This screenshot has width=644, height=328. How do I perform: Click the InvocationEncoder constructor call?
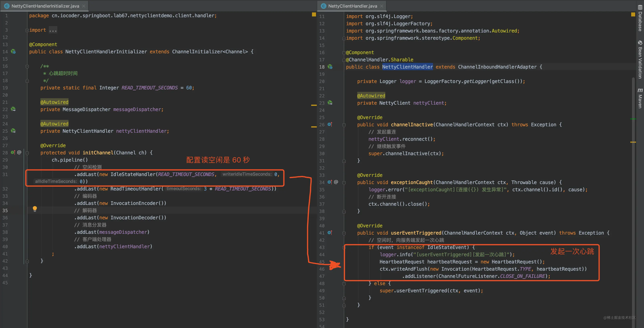coord(138,203)
